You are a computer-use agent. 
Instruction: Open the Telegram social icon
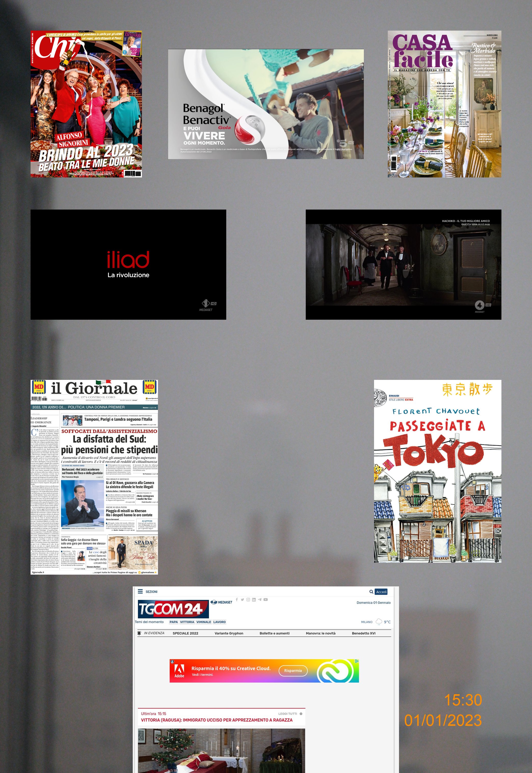(x=260, y=600)
